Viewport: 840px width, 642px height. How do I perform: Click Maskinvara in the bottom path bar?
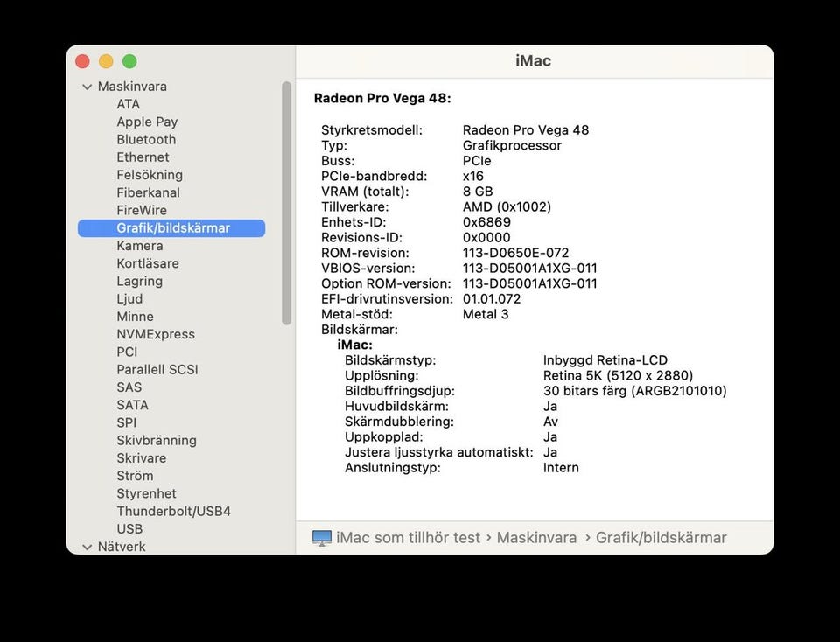[536, 538]
